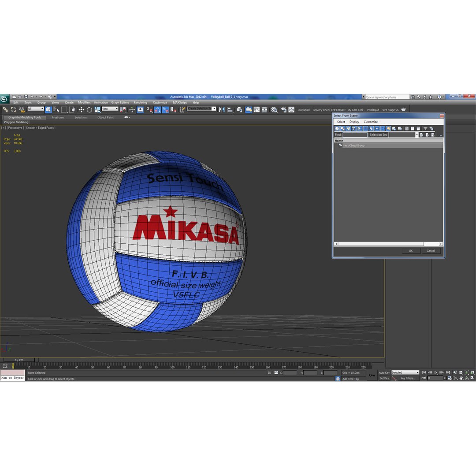The width and height of the screenshot is (476, 476).
Task: Activate the Select and Rotate tool
Action: [x=89, y=110]
